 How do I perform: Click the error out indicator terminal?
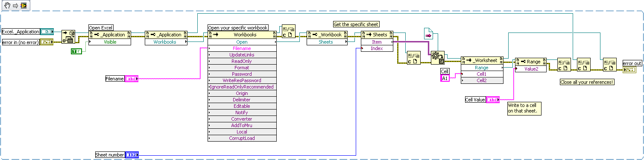629,70
